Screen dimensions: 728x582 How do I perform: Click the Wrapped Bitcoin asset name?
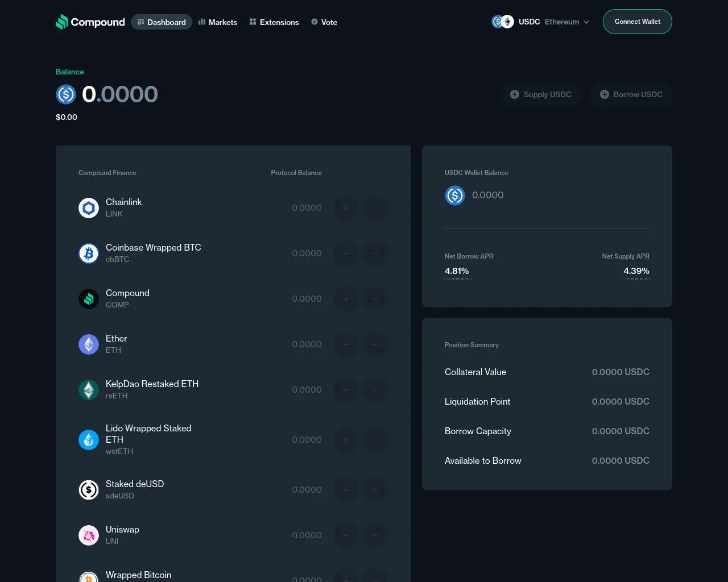pos(138,575)
